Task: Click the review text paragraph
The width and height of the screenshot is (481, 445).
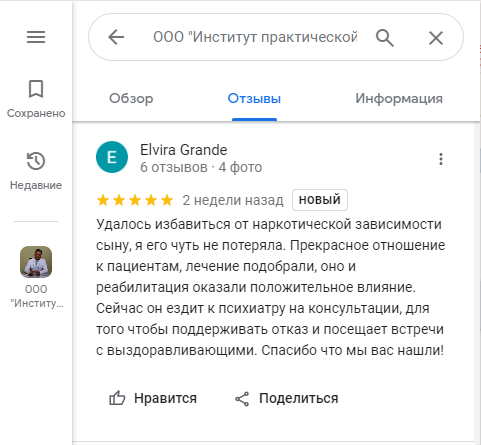Action: [270, 287]
